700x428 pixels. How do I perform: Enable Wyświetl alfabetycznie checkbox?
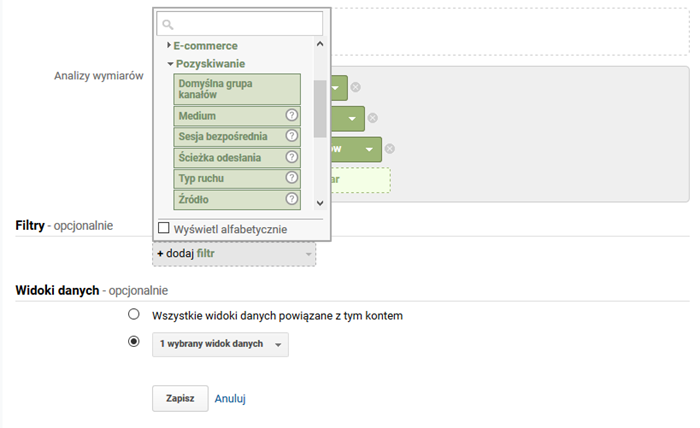pos(164,228)
